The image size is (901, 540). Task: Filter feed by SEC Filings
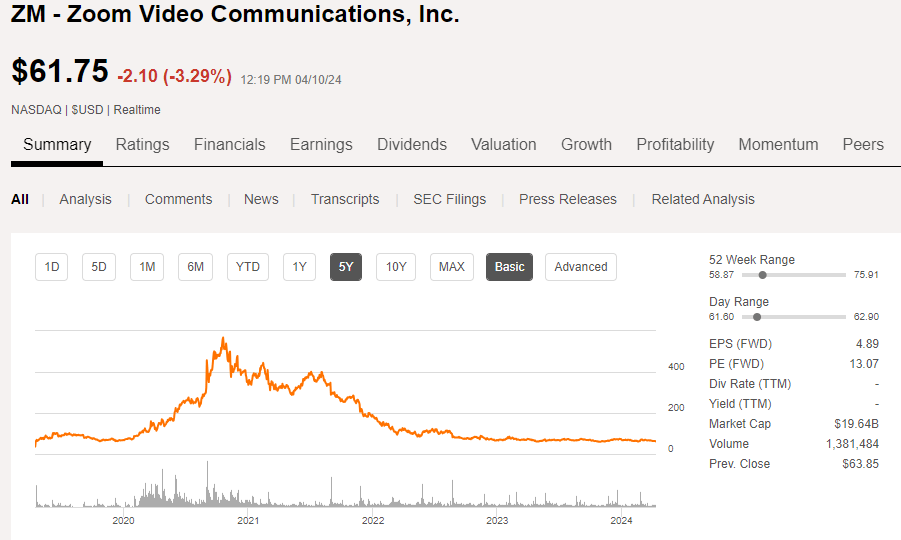pos(450,199)
